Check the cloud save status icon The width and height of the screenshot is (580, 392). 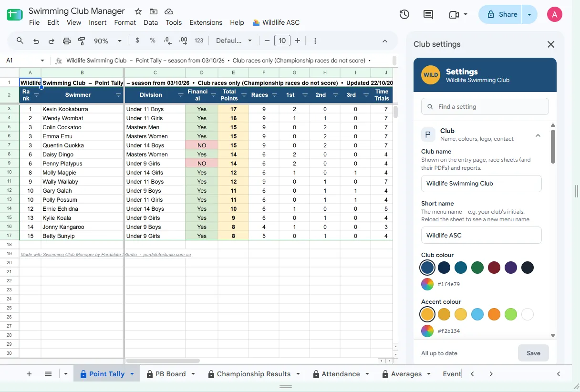168,11
